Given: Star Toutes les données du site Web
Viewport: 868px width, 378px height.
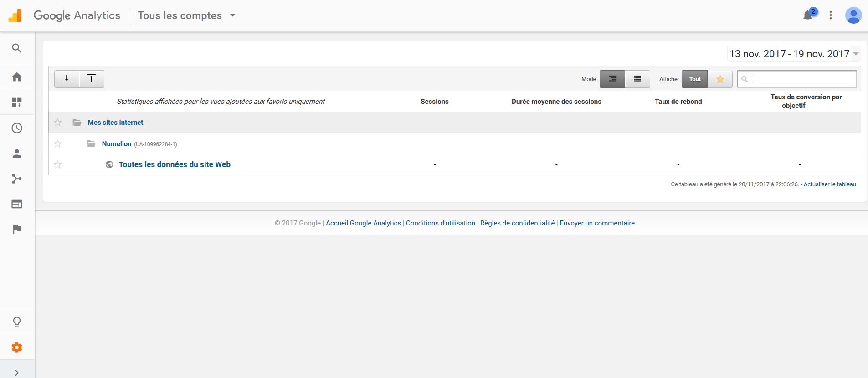Looking at the screenshot, I should (58, 164).
